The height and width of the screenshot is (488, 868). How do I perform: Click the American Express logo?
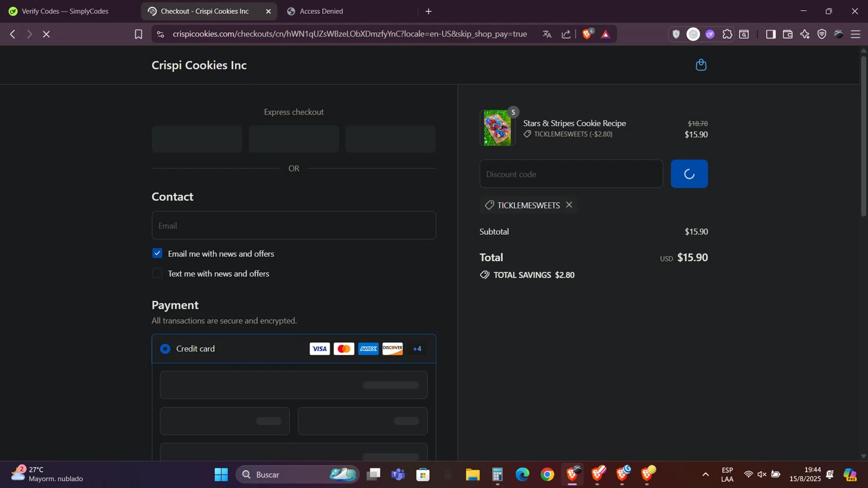point(368,349)
